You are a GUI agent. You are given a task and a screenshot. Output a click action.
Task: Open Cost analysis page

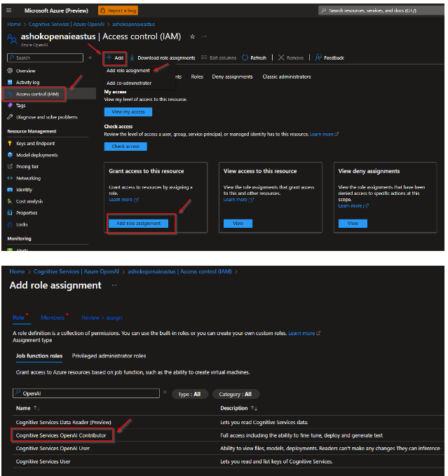[29, 201]
